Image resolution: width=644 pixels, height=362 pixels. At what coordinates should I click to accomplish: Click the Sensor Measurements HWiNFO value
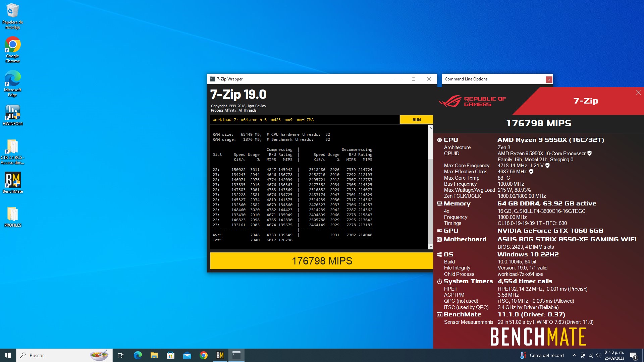click(545, 322)
